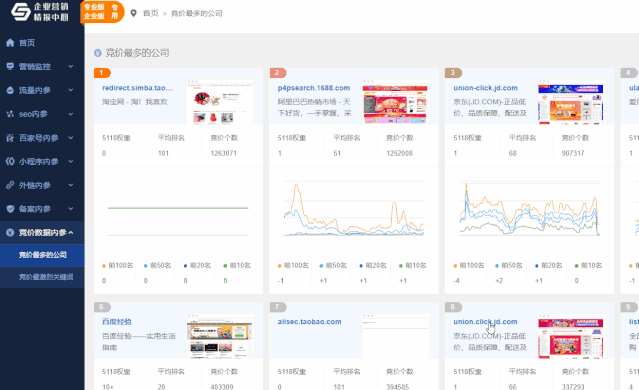This screenshot has width=639, height=390.
Task: Open redirect.simba.tao... company link
Action: 137,88
